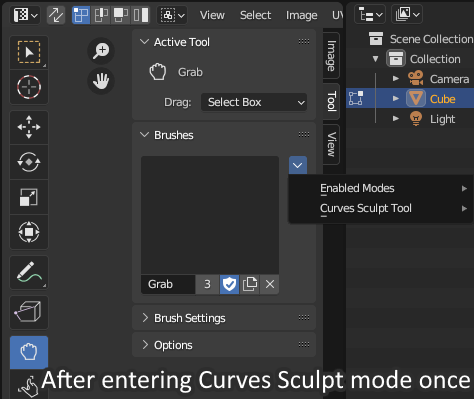Viewport: 474px width, 399px height.
Task: Select the Grab tool in toolbar
Action: point(29,352)
